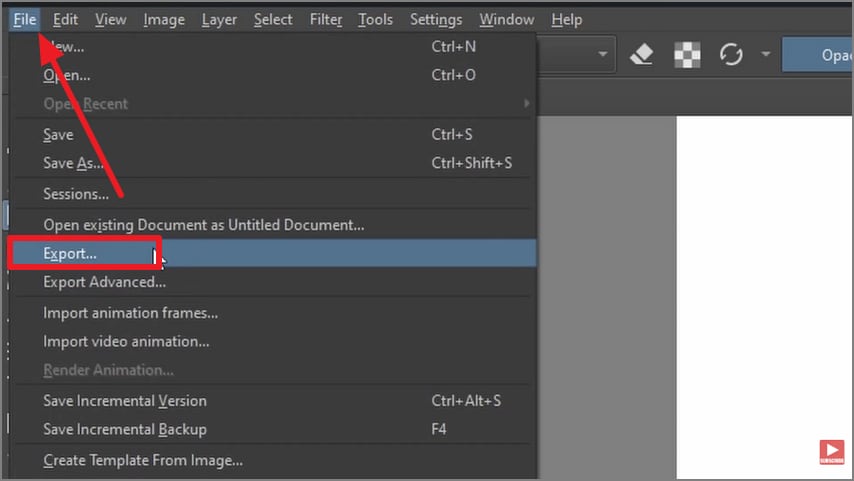Click the reload brush preset icon

[x=731, y=54]
